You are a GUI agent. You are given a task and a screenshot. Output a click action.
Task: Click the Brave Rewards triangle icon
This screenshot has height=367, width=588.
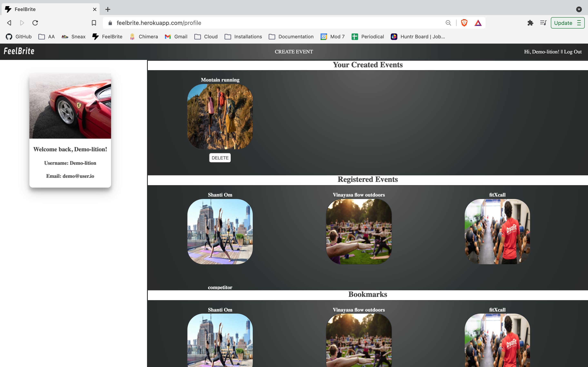(478, 23)
